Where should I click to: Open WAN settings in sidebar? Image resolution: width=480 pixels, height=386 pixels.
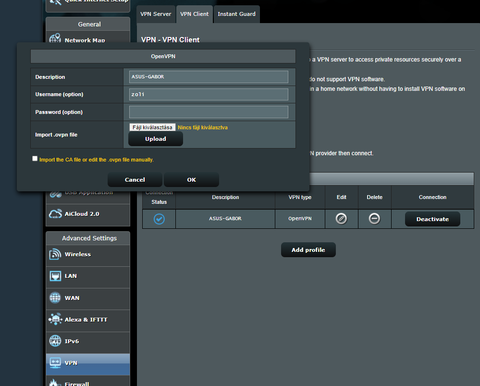pos(88,298)
